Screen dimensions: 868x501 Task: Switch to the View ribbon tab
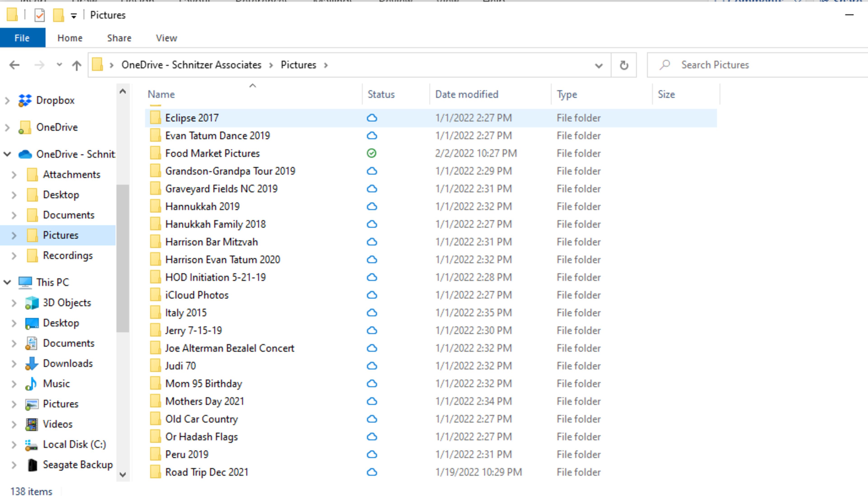(166, 38)
